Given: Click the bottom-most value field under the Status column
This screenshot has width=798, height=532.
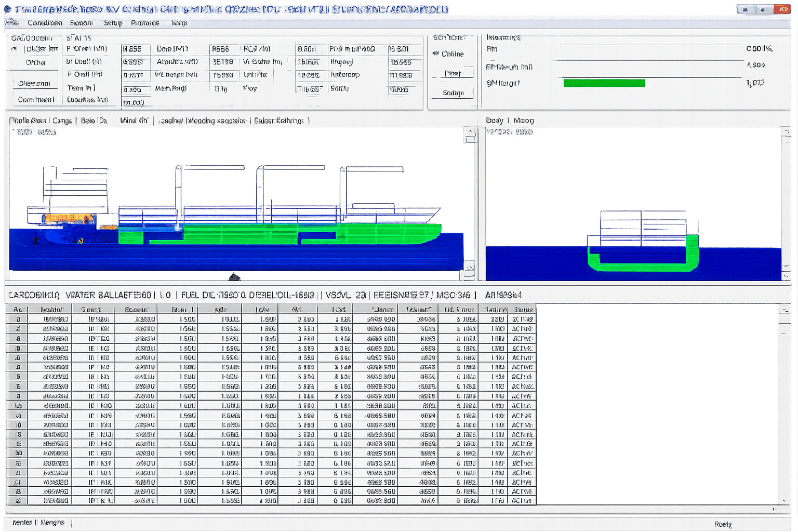Looking at the screenshot, I should [136, 102].
